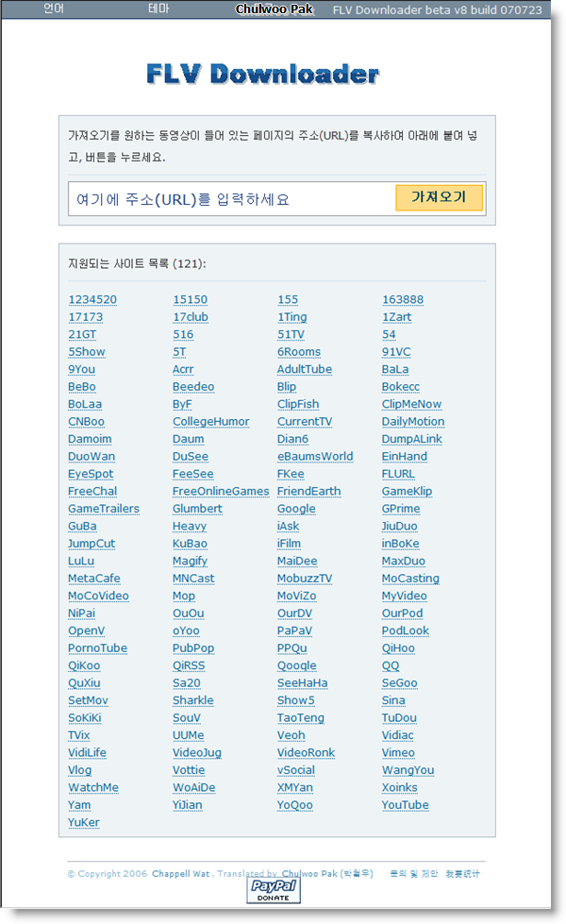The image size is (566, 924).
Task: Open the YouTube site link
Action: click(x=406, y=805)
